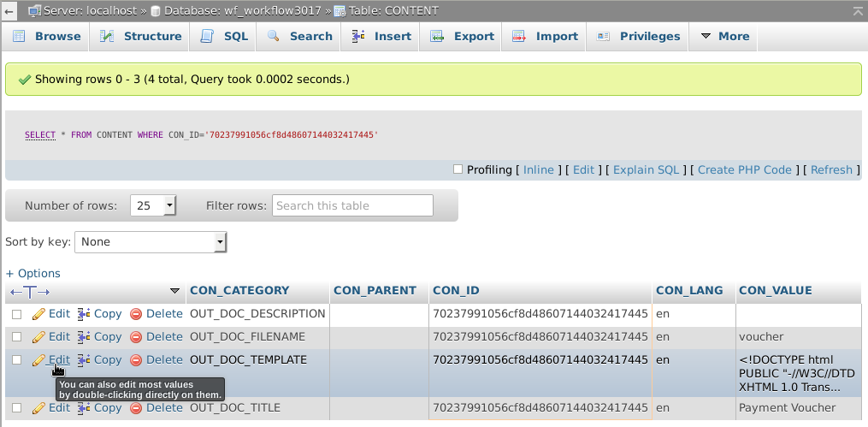Screen dimensions: 868x427
Task: Open the Sort by key dropdown
Action: pos(151,242)
